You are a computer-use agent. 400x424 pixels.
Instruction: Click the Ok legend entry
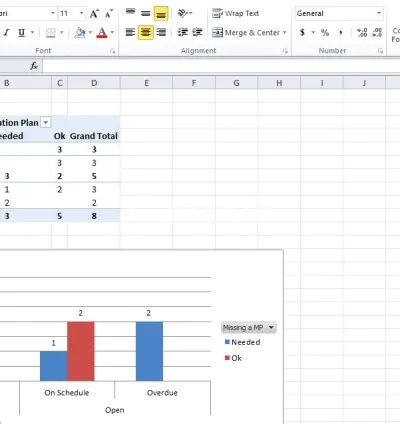tap(233, 358)
